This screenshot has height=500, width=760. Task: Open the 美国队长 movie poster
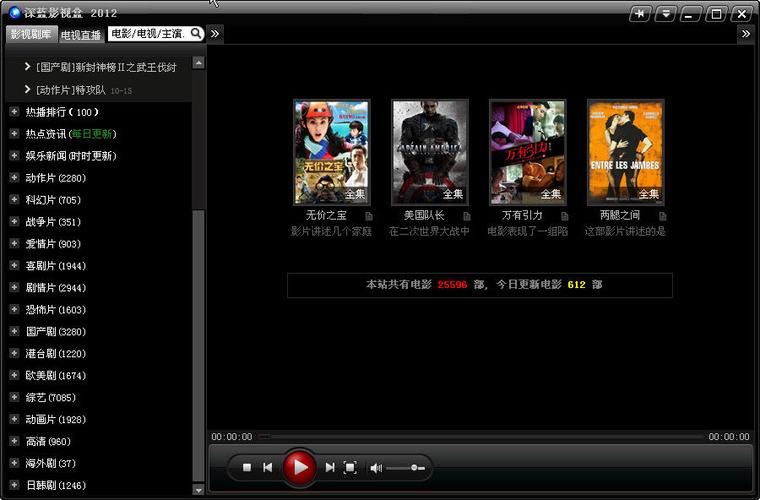tap(430, 151)
